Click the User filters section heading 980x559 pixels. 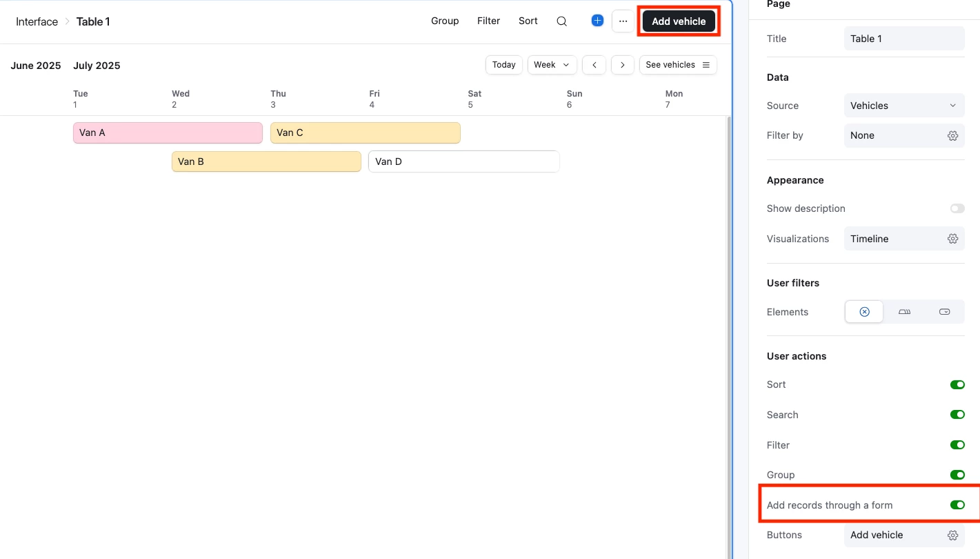(x=793, y=283)
